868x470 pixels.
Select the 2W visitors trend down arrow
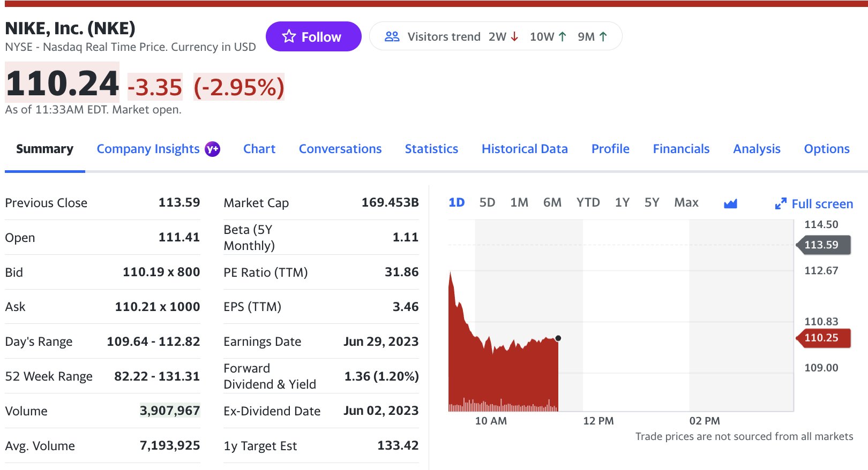pos(514,36)
